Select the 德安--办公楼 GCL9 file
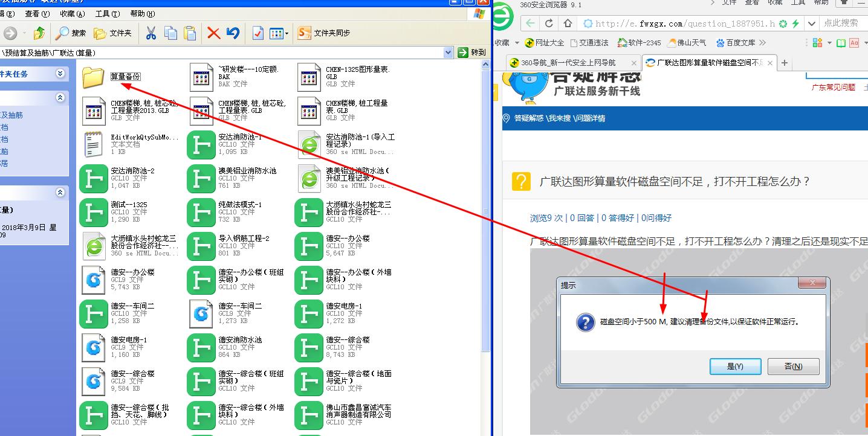 pyautogui.click(x=118, y=280)
